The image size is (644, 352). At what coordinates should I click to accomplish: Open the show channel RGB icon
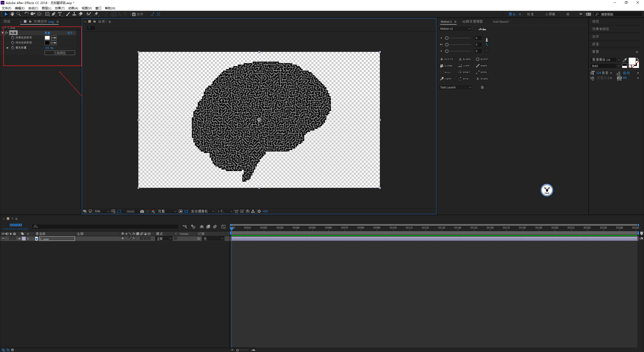153,211
